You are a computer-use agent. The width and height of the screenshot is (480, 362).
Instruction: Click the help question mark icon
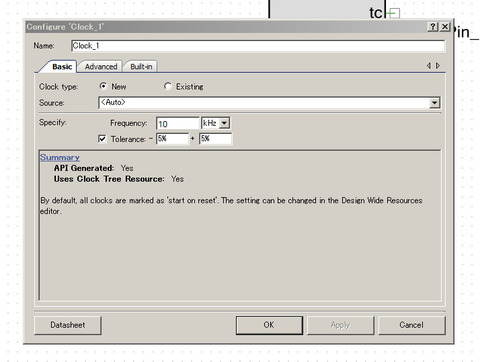tap(432, 27)
